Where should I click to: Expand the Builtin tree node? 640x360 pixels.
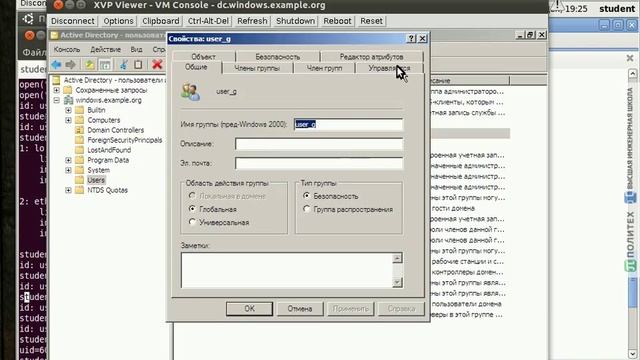(x=68, y=110)
